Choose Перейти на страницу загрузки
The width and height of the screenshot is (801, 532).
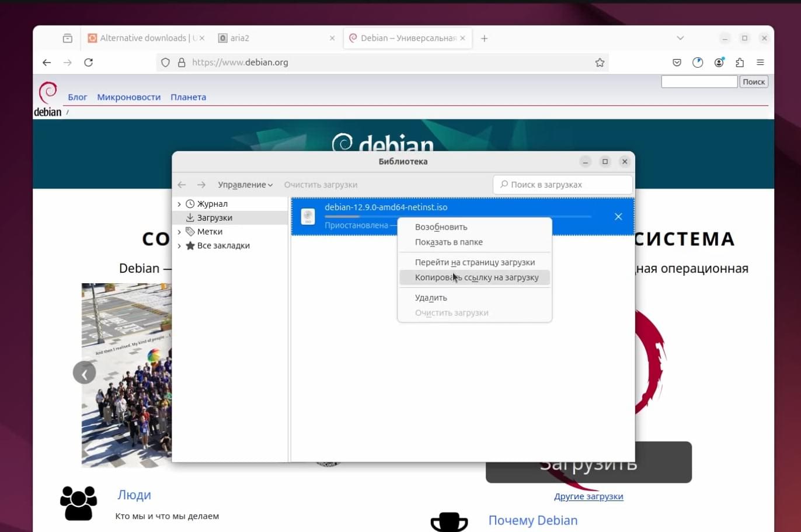pyautogui.click(x=474, y=262)
